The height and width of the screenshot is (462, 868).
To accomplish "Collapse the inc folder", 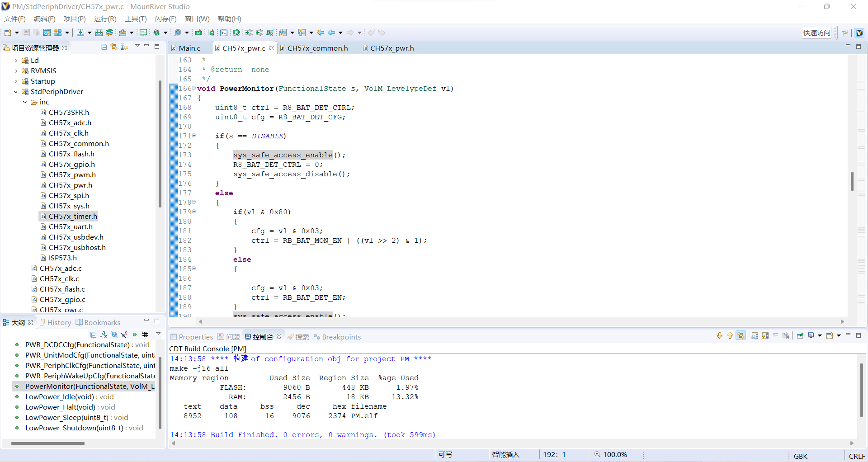I will click(x=25, y=102).
